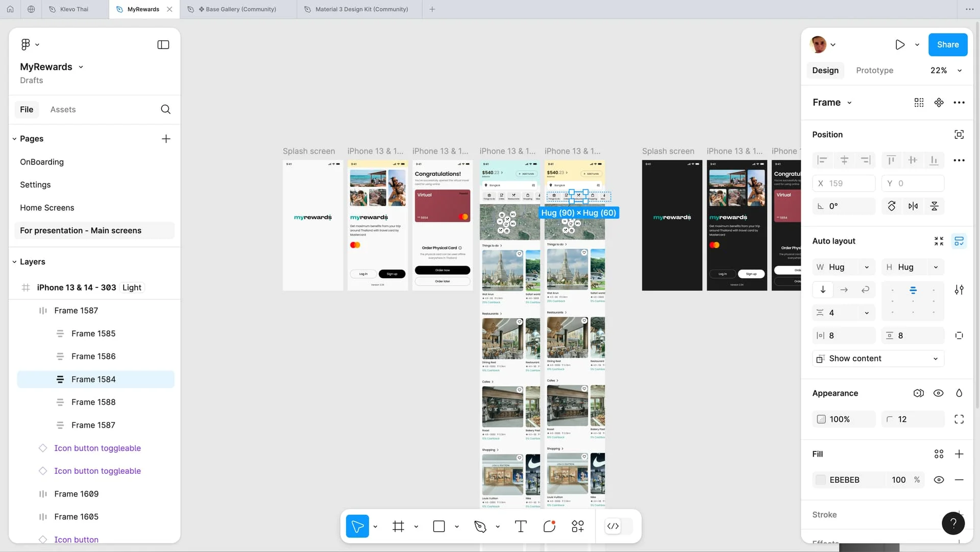Viewport: 980px width, 552px height.
Task: Select the Text tool
Action: [x=521, y=526]
